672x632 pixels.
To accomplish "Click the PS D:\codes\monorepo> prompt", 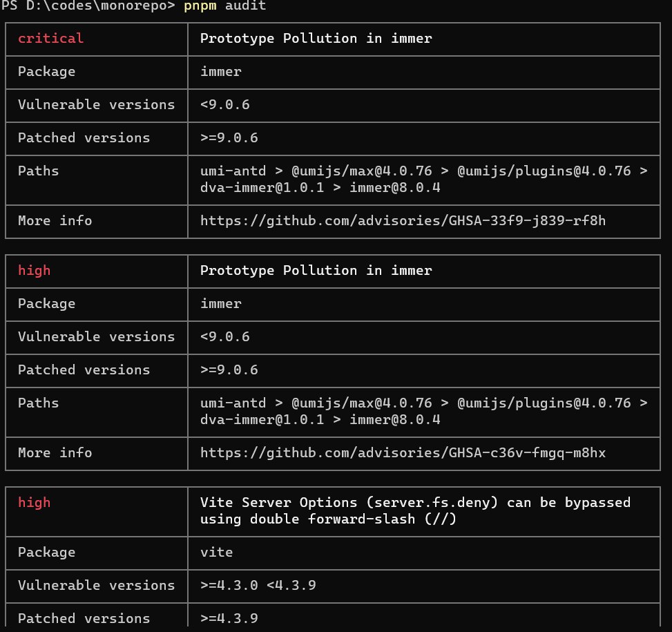I will [x=88, y=6].
